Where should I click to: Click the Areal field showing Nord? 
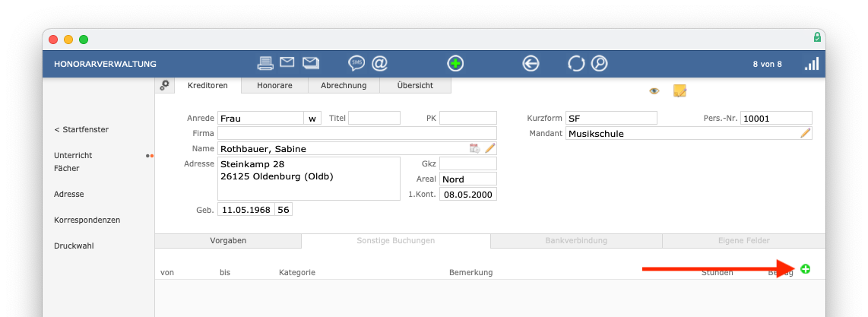point(468,179)
